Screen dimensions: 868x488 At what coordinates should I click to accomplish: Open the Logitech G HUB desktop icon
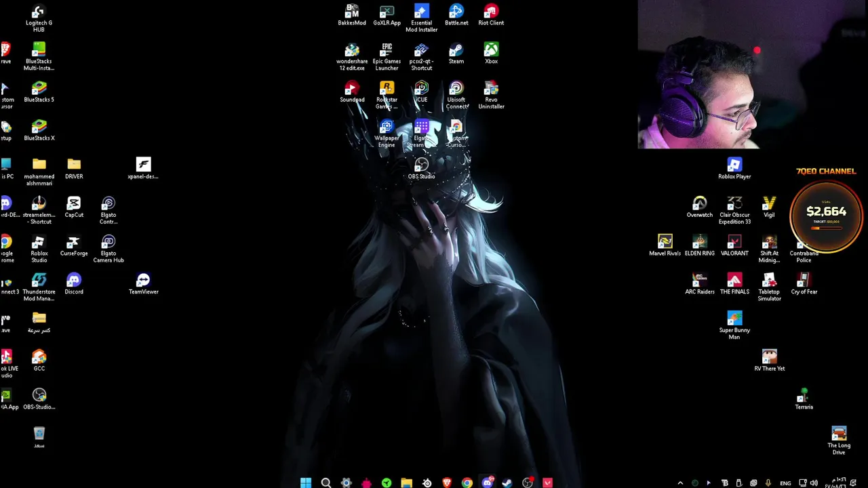pyautogui.click(x=39, y=18)
